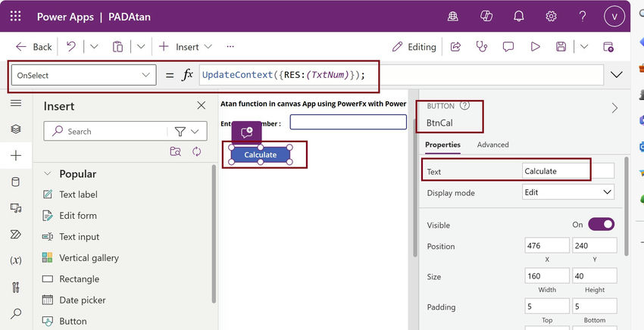
Task: Open Copilot icon in header
Action: (x=486, y=17)
